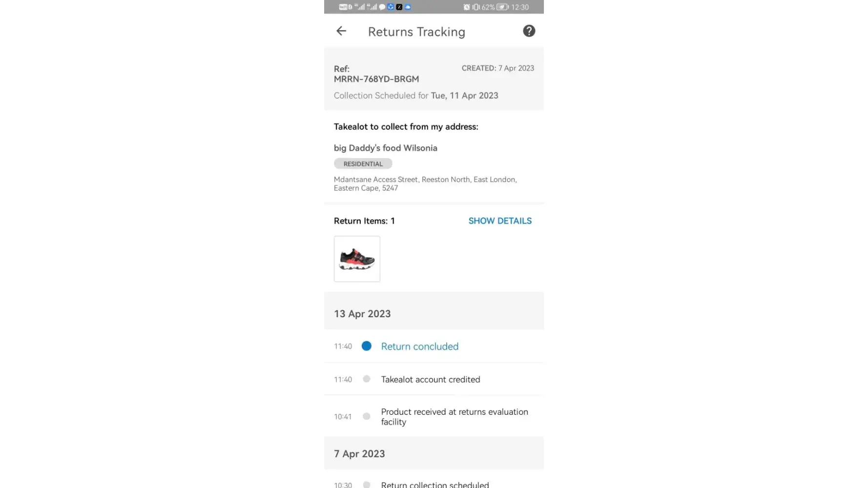This screenshot has height=488, width=868.
Task: Tap the blue sync notification icon
Action: pos(391,7)
